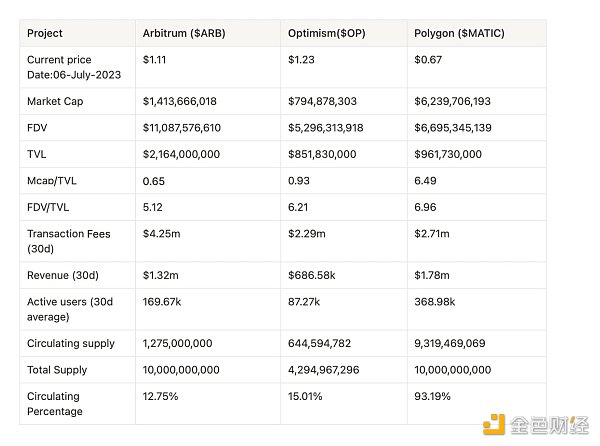Viewport: 600px width, 446px height.
Task: Select the Transaction Fees (30d) label
Action: click(x=69, y=241)
